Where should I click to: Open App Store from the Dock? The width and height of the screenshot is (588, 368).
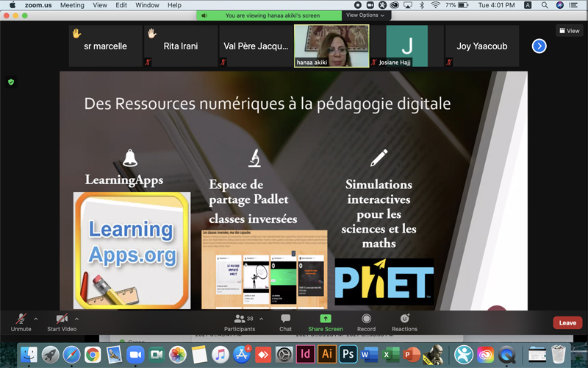tap(242, 354)
